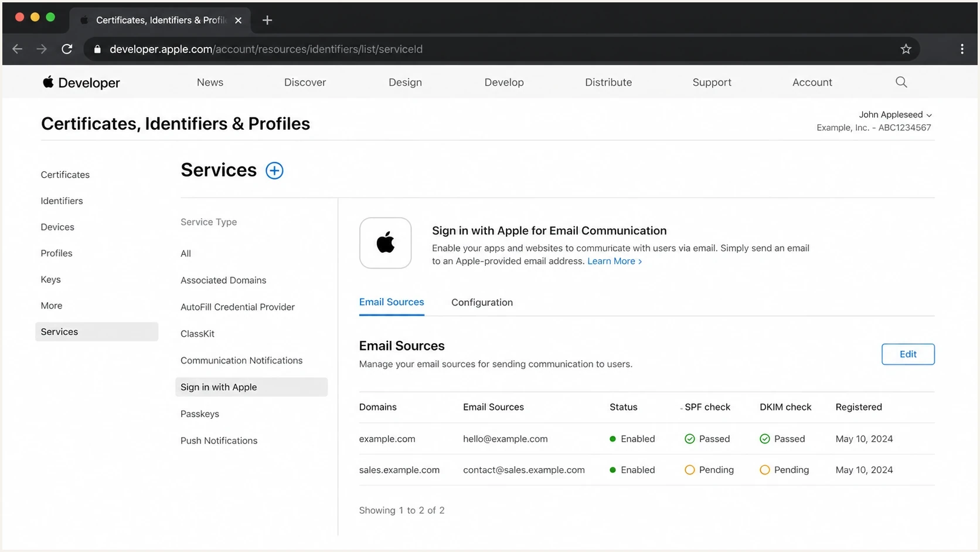Select Sign in with Apple service type
Screen dimensions: 980x552
[251, 387]
